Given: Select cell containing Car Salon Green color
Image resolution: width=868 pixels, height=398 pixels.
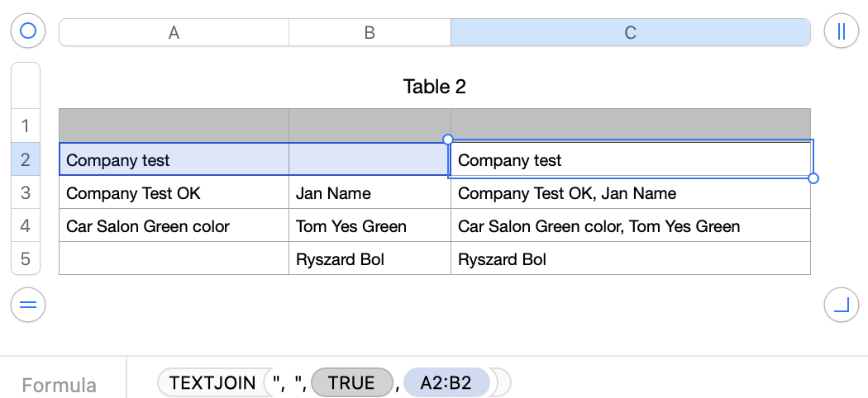Looking at the screenshot, I should [x=174, y=226].
